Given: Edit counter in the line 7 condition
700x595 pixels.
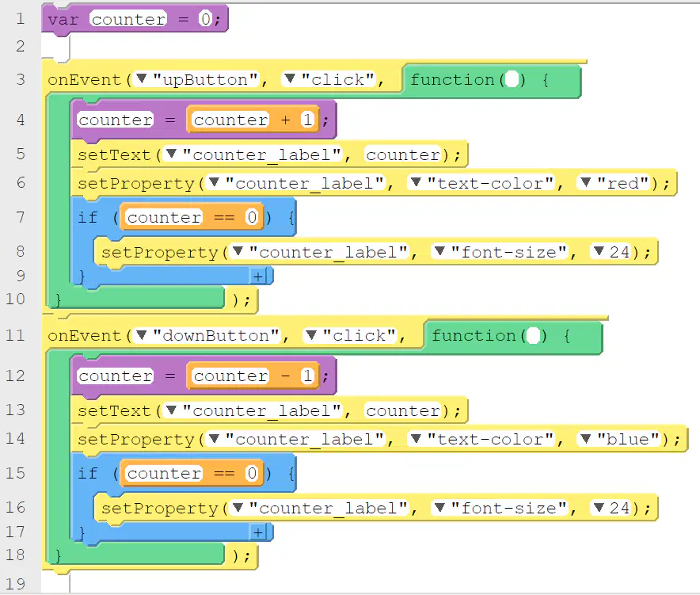Looking at the screenshot, I should pyautogui.click(x=164, y=217).
